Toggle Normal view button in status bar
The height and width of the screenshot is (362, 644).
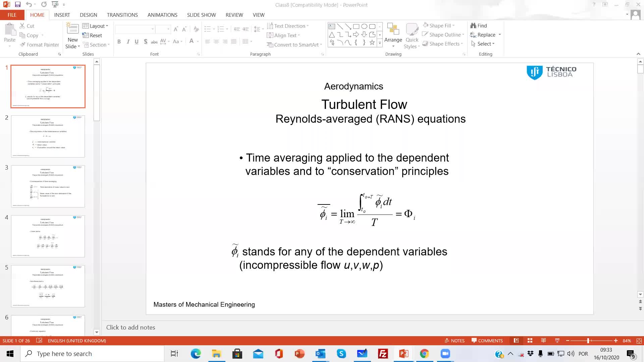coord(516,341)
